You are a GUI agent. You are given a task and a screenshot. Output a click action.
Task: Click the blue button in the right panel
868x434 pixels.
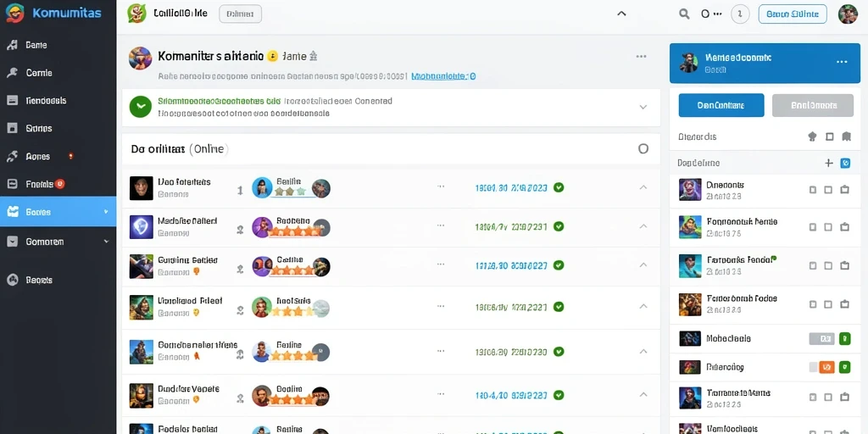point(721,105)
